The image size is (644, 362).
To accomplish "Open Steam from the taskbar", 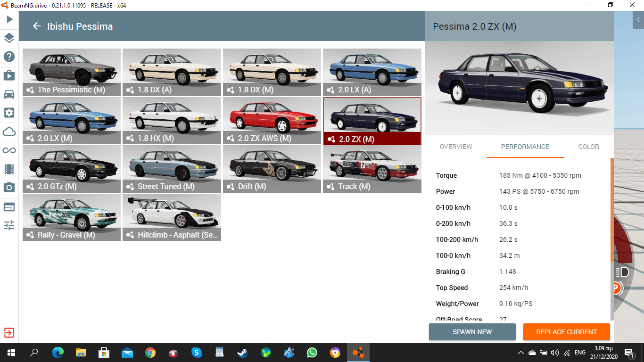I will tap(243, 353).
